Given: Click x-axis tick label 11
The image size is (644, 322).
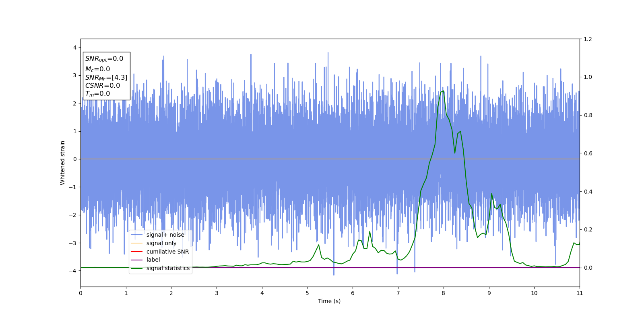Looking at the screenshot, I should tap(580, 293).
